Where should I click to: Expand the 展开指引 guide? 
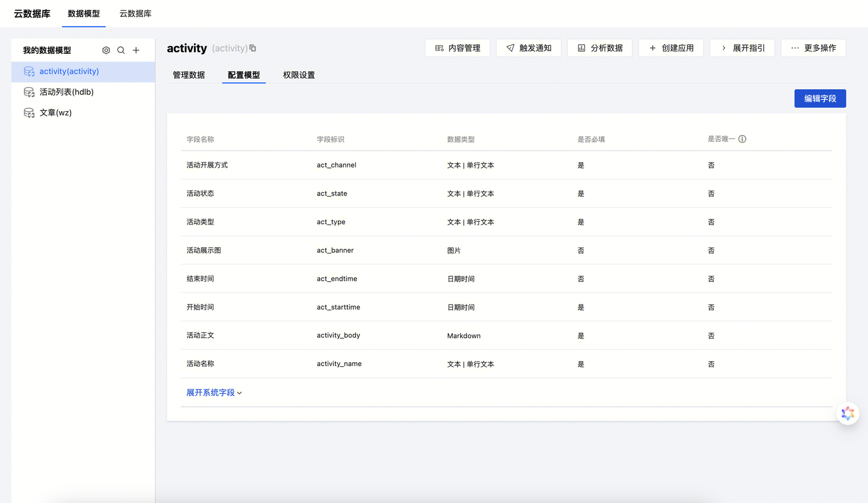point(742,48)
